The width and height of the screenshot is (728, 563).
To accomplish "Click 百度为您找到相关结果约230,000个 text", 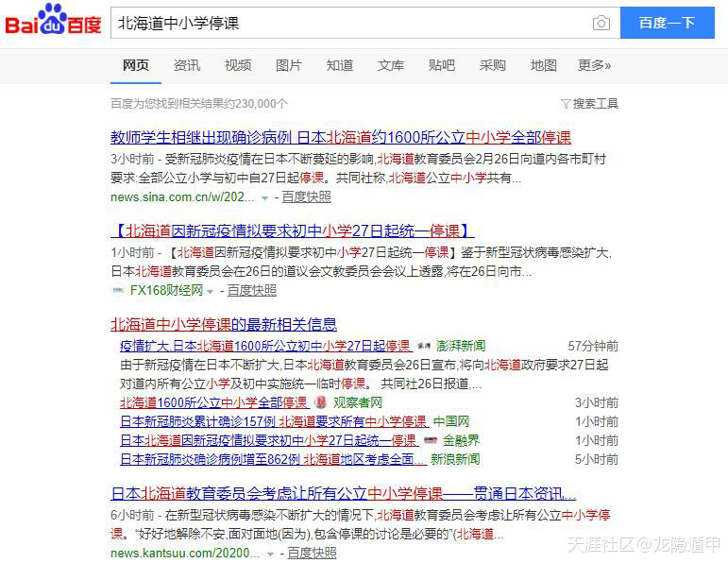I will tap(199, 104).
